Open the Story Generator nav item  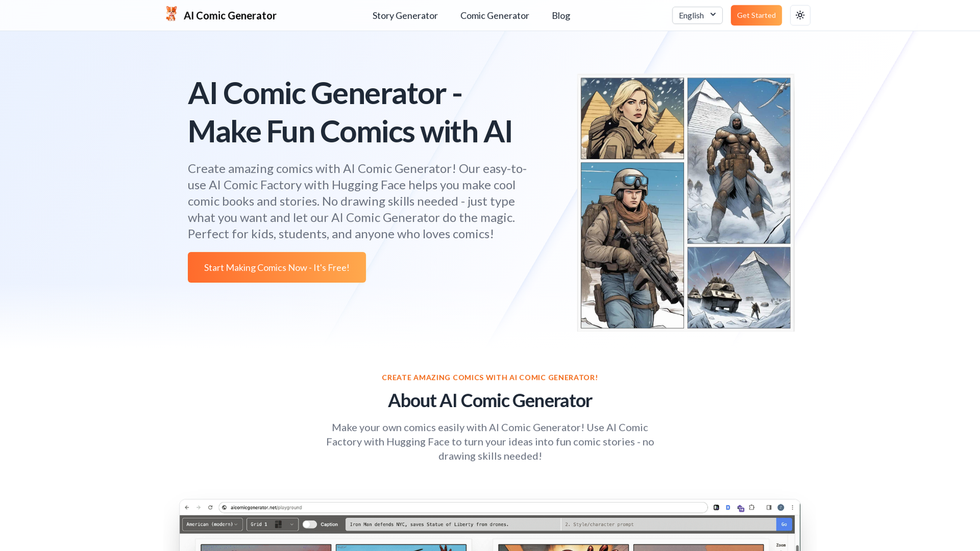(x=405, y=15)
